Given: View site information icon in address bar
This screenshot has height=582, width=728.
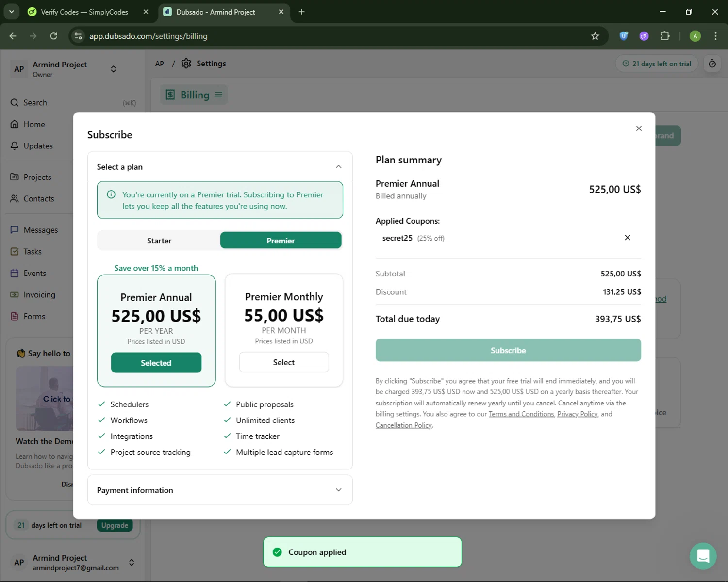Looking at the screenshot, I should pyautogui.click(x=78, y=36).
